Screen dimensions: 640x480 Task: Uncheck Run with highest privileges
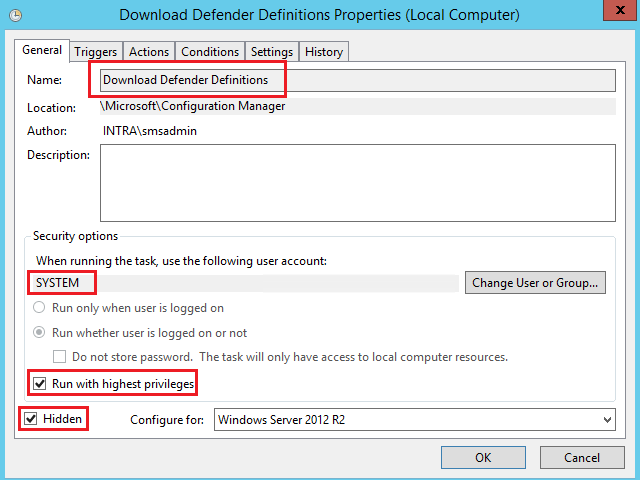coord(41,383)
